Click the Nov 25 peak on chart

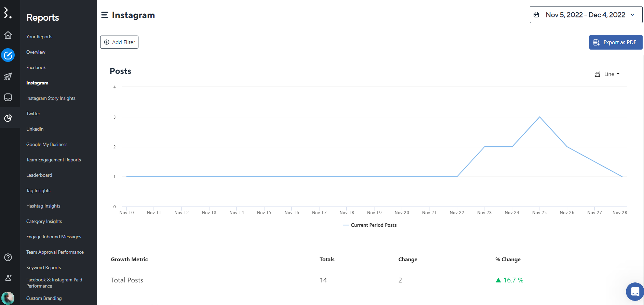pyautogui.click(x=539, y=117)
